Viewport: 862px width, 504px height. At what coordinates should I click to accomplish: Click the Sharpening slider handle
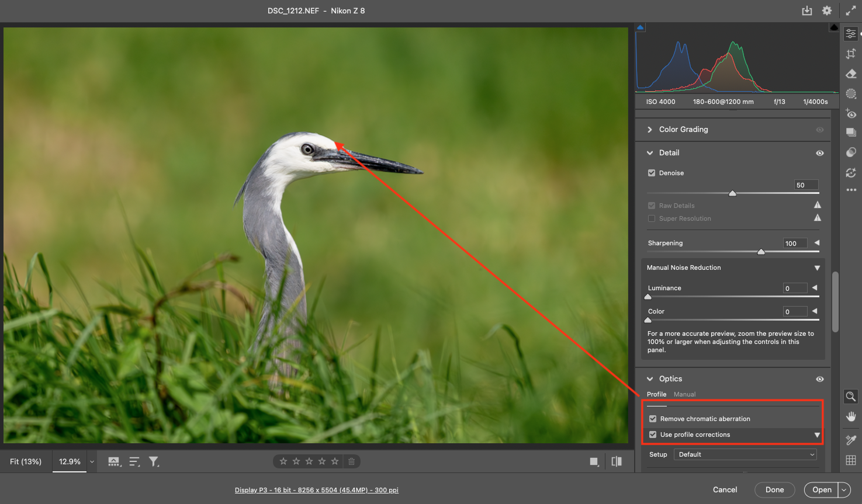(761, 252)
